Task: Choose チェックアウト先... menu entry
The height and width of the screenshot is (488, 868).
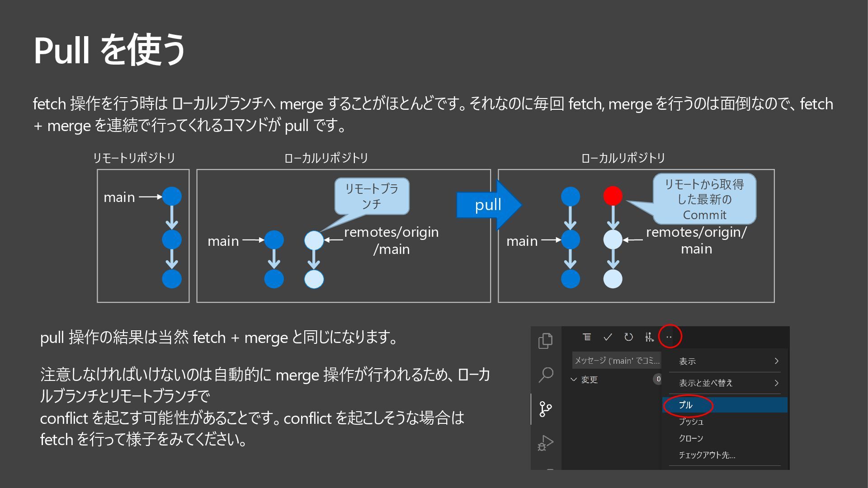Action: (x=707, y=455)
